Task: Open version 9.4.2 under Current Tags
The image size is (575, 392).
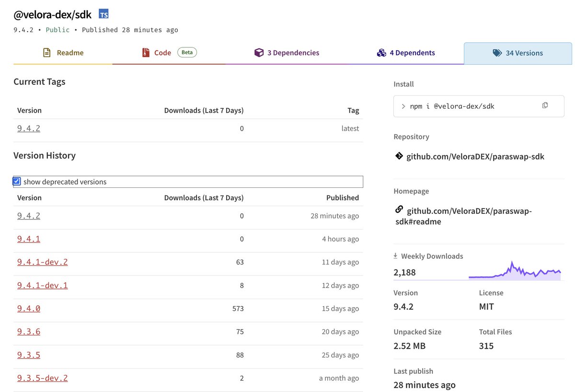Action: tap(29, 128)
